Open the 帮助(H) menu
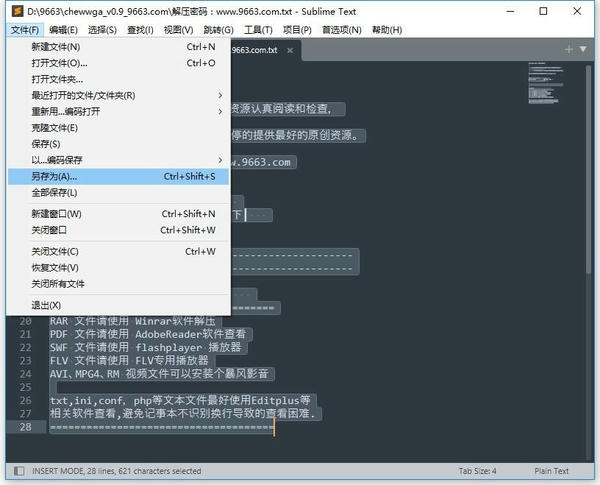The image size is (600, 485). pos(387,30)
